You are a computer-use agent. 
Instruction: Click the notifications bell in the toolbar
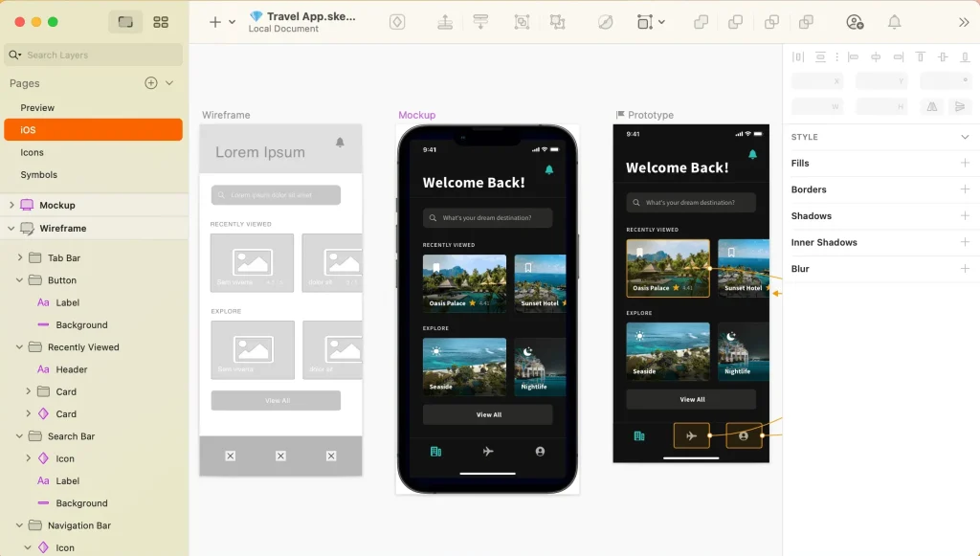click(x=894, y=22)
